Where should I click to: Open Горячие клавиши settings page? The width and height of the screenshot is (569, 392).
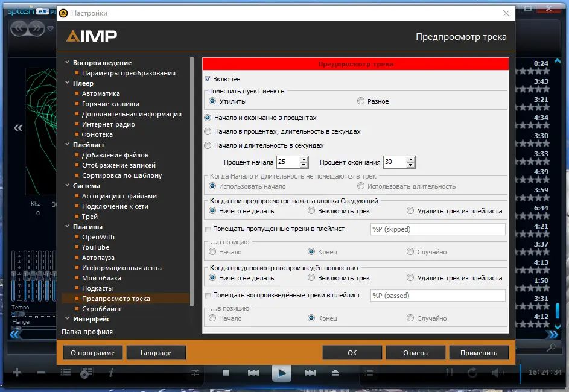pyautogui.click(x=110, y=104)
